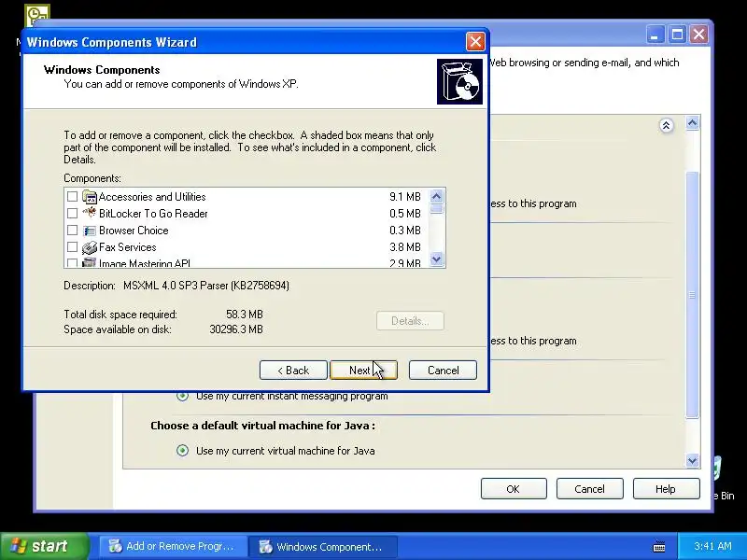Screen dimensions: 747x560
Task: Enable the Browser Choice component checkbox
Action: pyautogui.click(x=72, y=231)
